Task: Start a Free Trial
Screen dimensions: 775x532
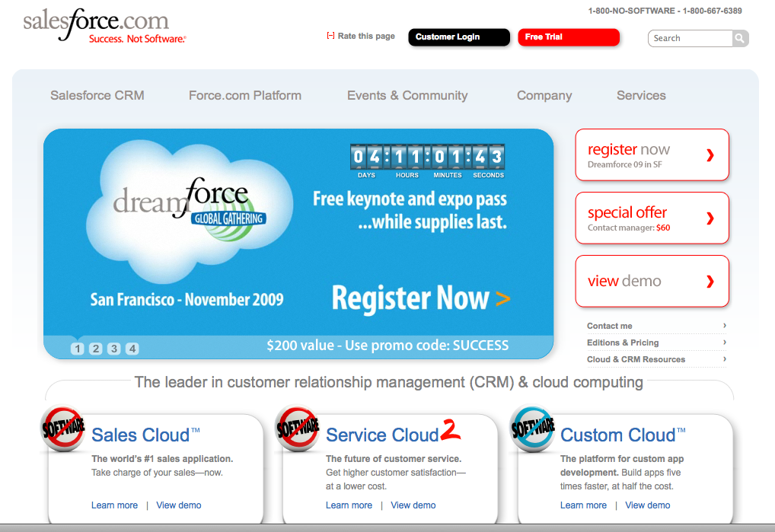Action: [x=569, y=37]
